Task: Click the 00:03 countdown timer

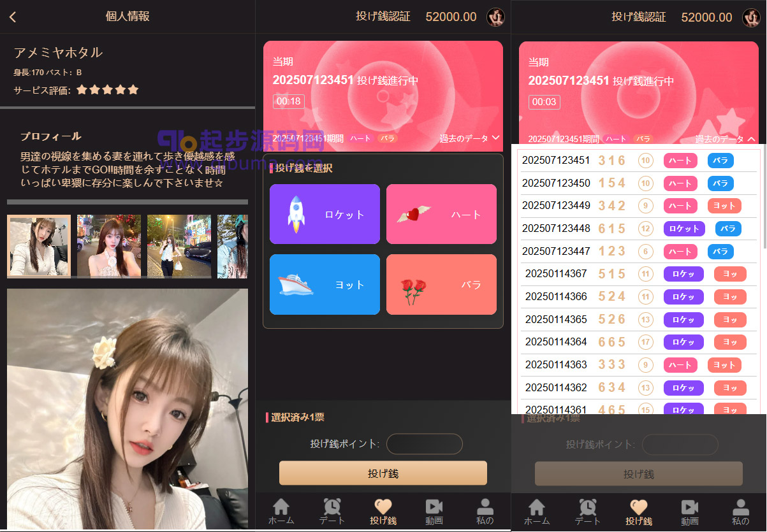Action: (544, 102)
